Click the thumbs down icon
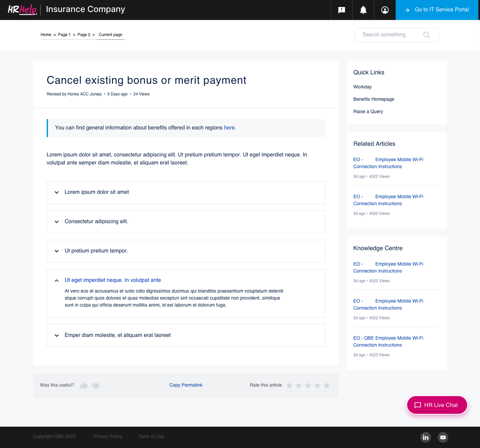Image resolution: width=480 pixels, height=448 pixels. click(x=96, y=386)
